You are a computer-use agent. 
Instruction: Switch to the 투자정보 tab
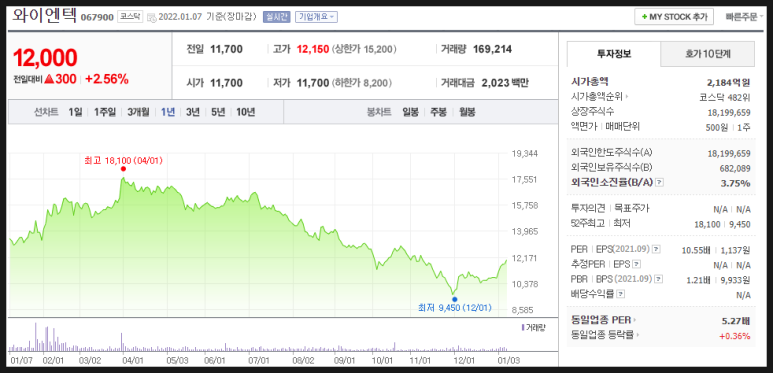point(614,54)
